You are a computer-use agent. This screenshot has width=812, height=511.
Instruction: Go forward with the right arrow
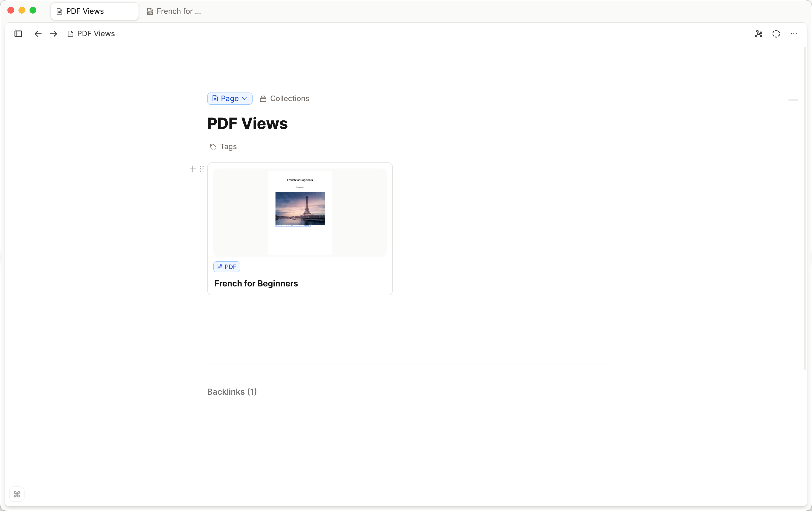[54, 34]
